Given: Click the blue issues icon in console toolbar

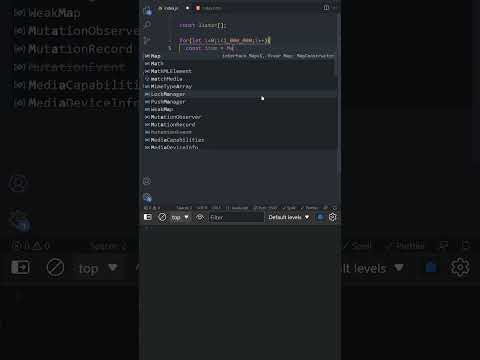Looking at the screenshot, I should [x=320, y=217].
